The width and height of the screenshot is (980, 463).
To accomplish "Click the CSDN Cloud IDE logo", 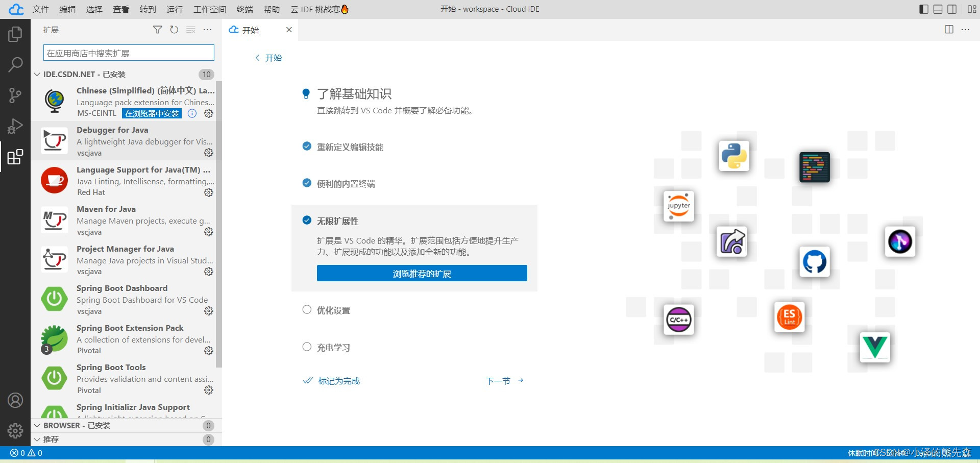I will click(16, 9).
